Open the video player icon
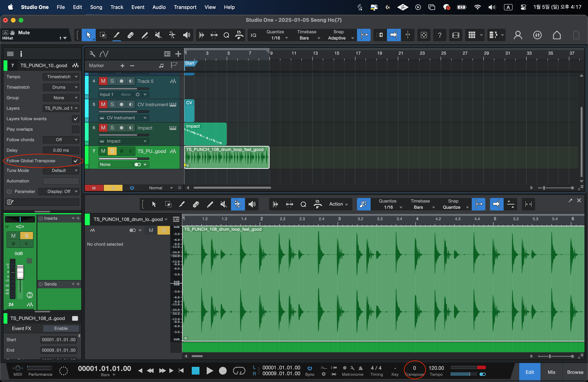 pos(455,35)
